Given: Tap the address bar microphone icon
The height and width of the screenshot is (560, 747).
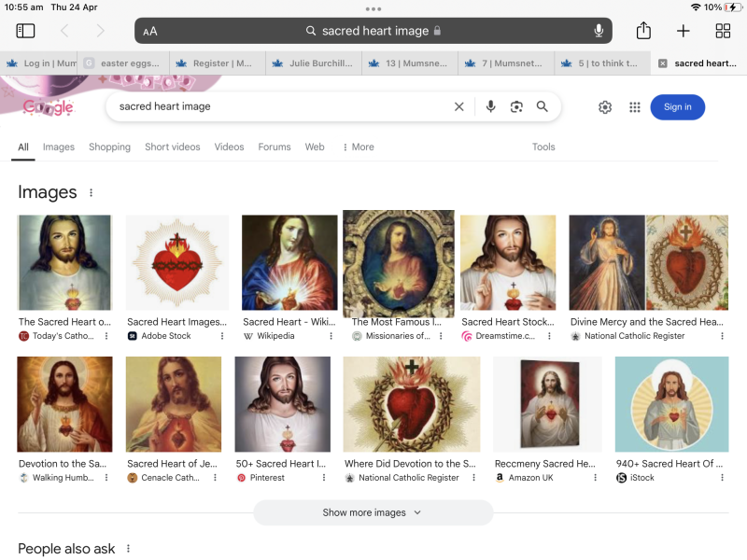Looking at the screenshot, I should coord(599,31).
